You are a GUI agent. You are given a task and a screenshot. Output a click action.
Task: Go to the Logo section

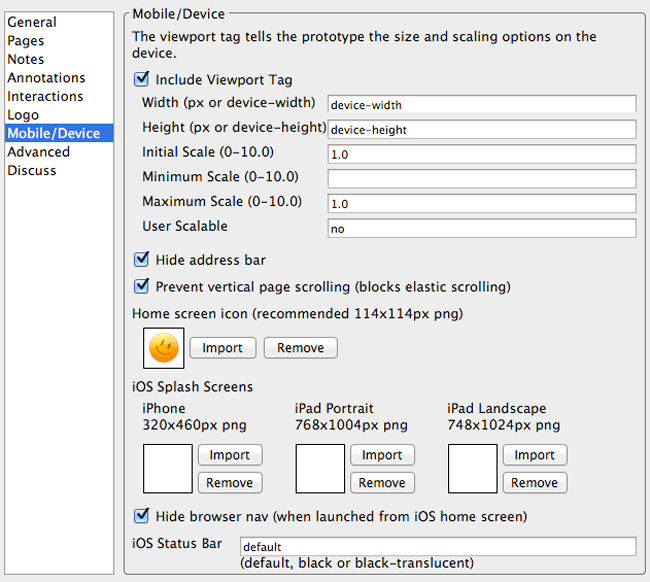tap(23, 115)
